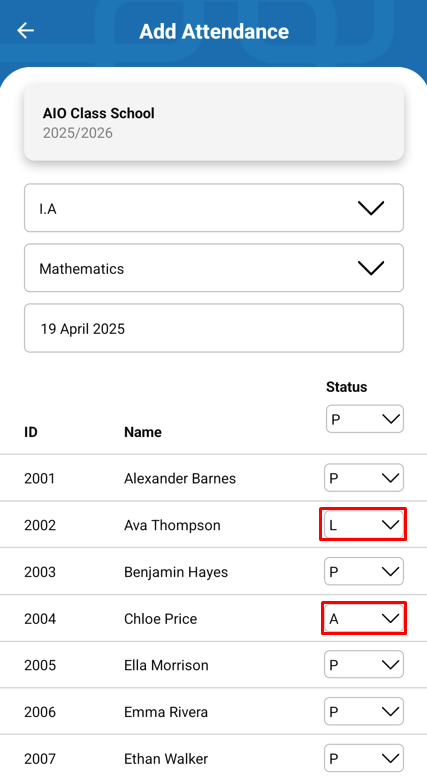Open Chloe Price's status dropdown set to A
The image size is (427, 777).
tap(364, 618)
